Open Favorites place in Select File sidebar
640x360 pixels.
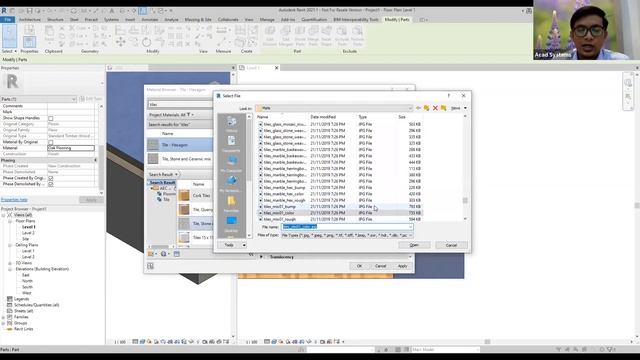point(231,204)
